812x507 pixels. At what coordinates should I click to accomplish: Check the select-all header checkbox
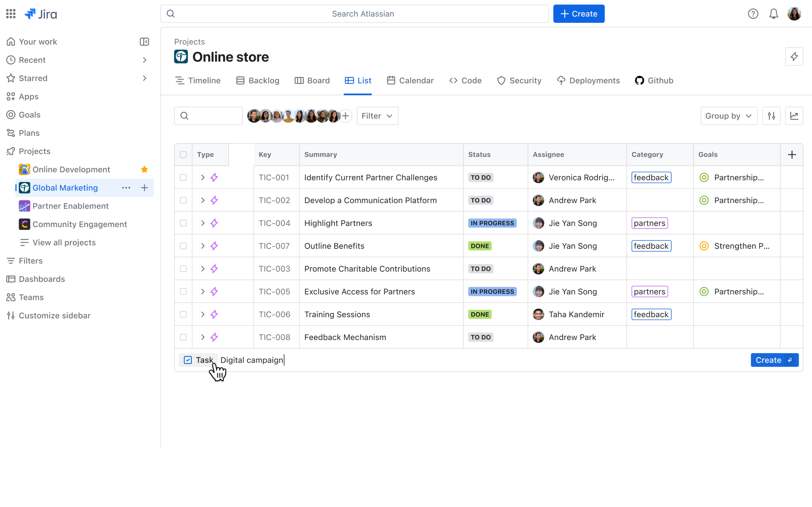[x=183, y=155]
